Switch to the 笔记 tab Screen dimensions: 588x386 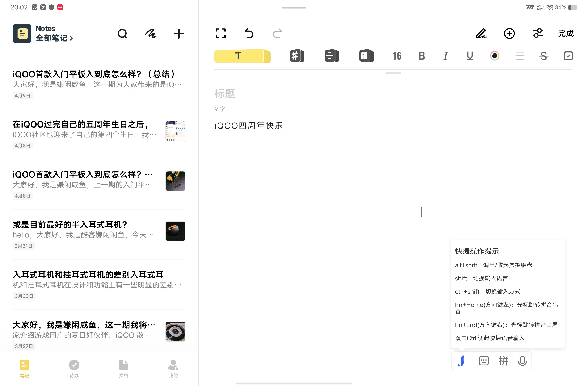click(24, 369)
